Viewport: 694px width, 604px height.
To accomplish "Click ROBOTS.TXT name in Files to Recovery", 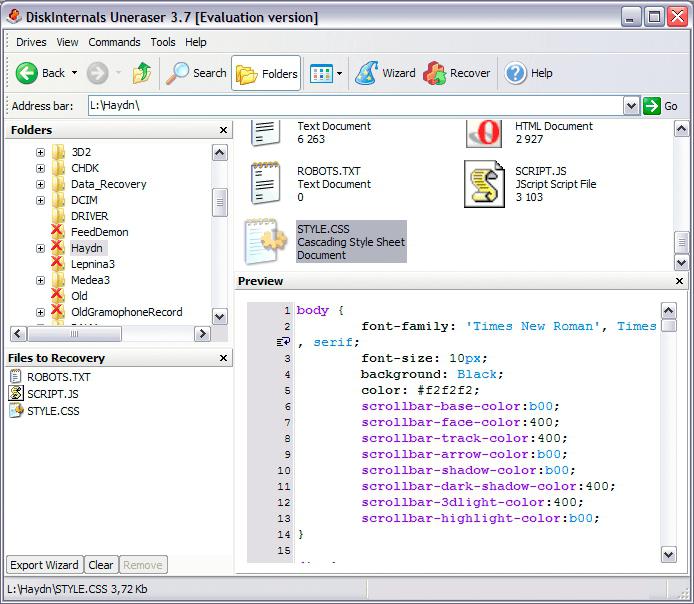I will (x=58, y=377).
